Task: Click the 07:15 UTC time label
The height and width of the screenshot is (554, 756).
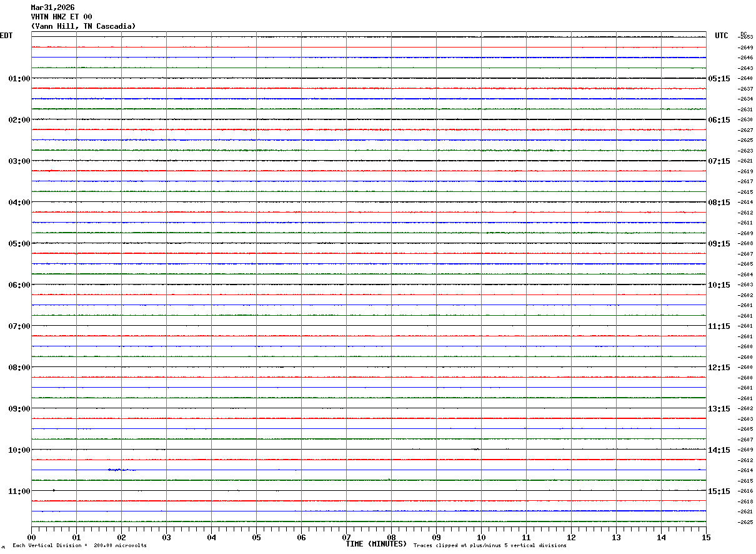Action: tap(719, 161)
